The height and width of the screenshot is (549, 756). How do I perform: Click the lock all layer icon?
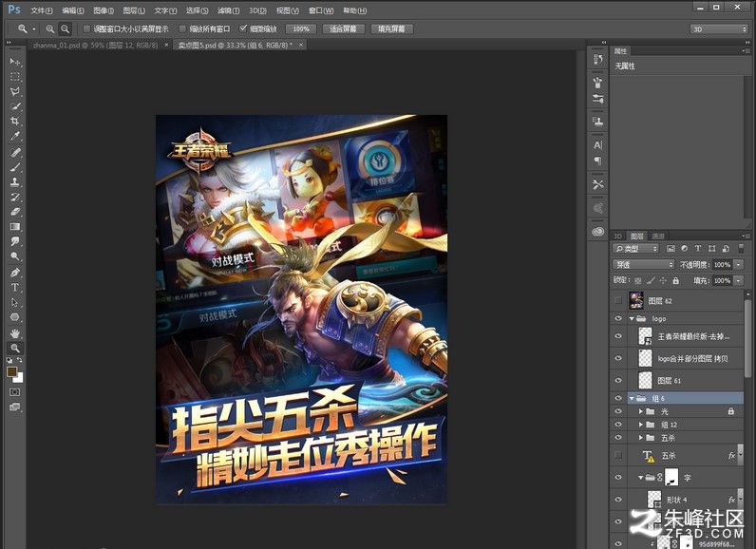(x=675, y=280)
